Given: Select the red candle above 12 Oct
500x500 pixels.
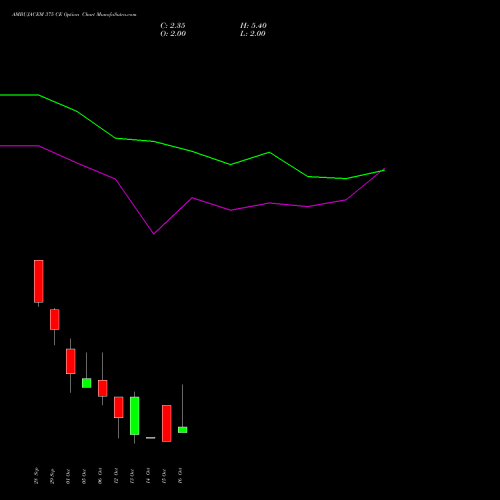Looking at the screenshot, I should (x=119, y=407).
